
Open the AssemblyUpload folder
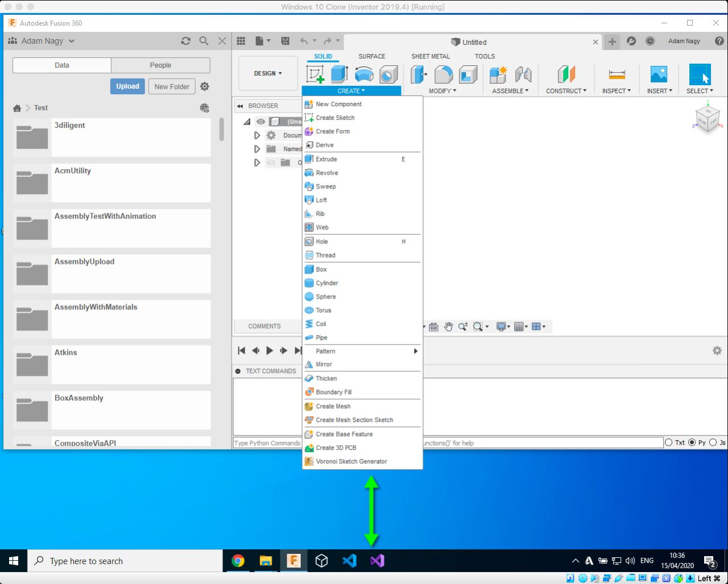112,274
